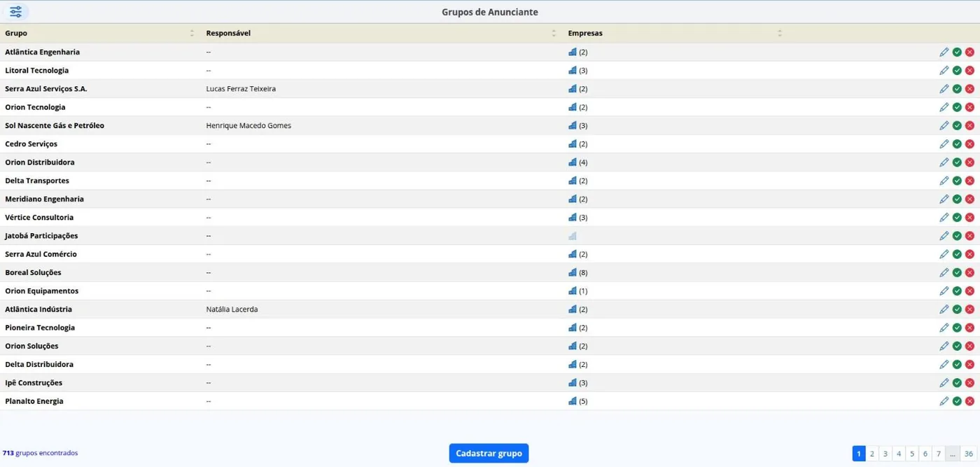The height and width of the screenshot is (467, 980).
Task: Delete the Cedro Serviços group
Action: [969, 144]
